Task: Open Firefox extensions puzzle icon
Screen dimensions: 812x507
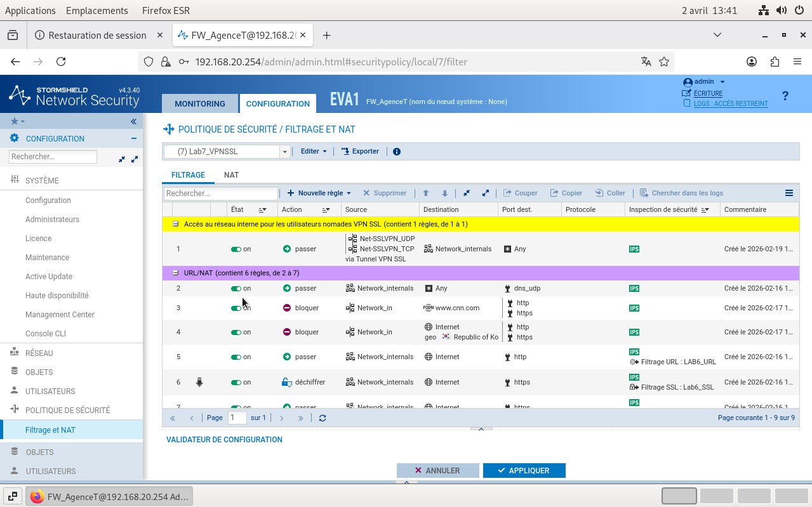Action: pyautogui.click(x=775, y=62)
